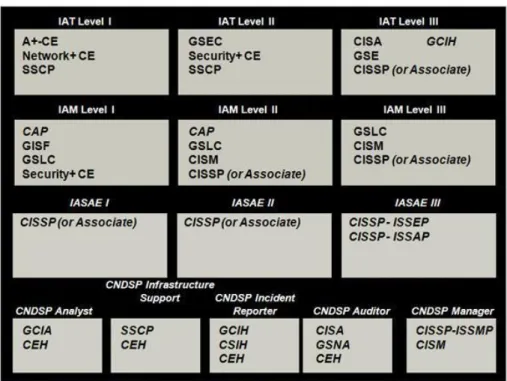Select CSIH in CNDSP Incident Reporter box
The height and width of the screenshot is (381, 507).
tap(233, 345)
